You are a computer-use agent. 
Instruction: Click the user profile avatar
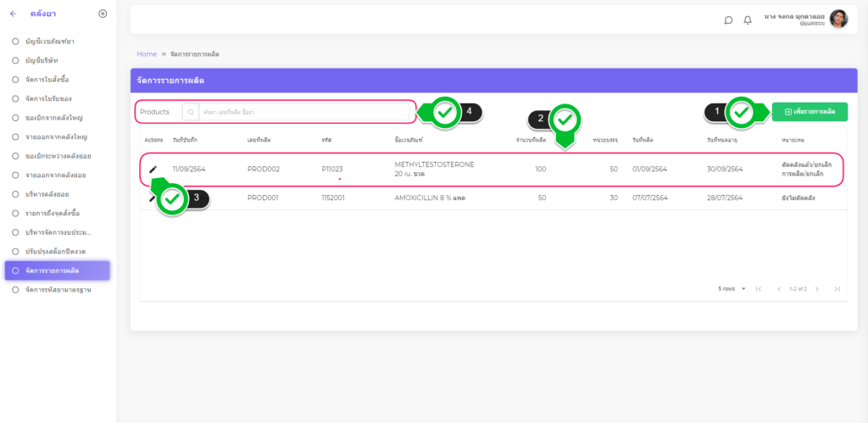click(x=837, y=19)
